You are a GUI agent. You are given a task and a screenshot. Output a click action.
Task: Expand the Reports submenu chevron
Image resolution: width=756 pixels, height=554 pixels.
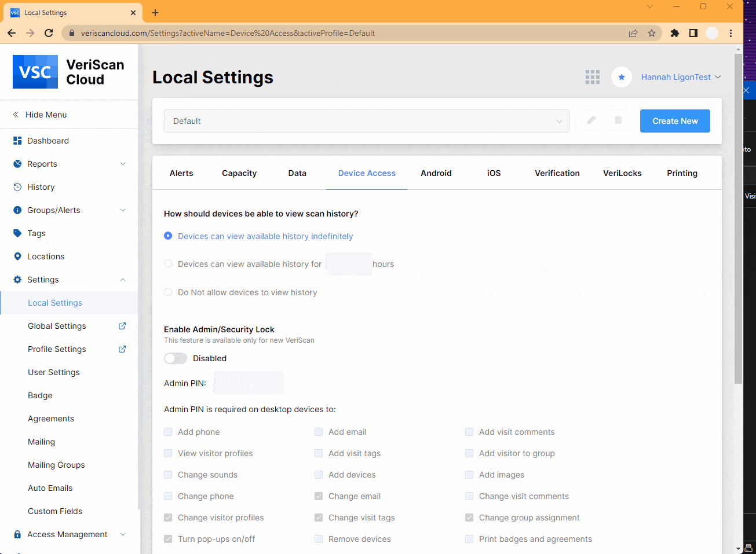pyautogui.click(x=123, y=164)
